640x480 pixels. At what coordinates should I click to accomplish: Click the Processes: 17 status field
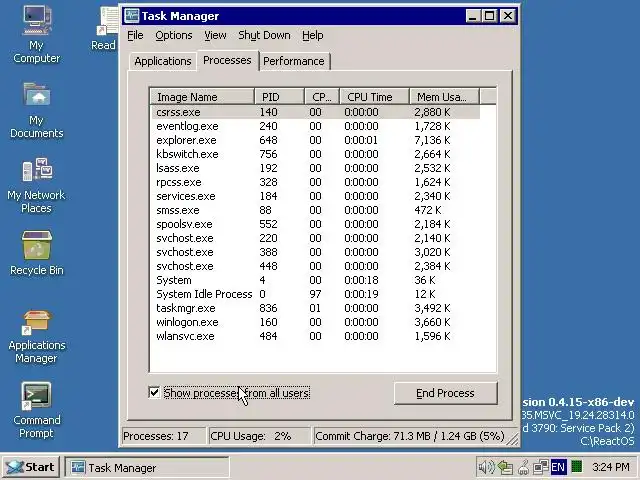pyautogui.click(x=164, y=436)
